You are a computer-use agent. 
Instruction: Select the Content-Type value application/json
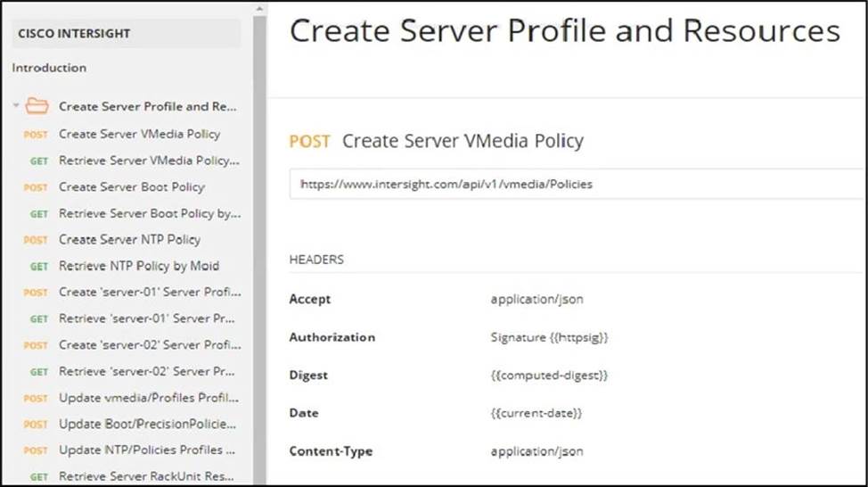click(536, 451)
